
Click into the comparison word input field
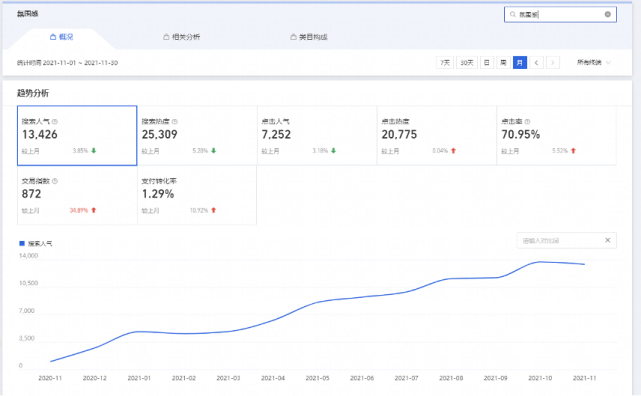tap(560, 240)
